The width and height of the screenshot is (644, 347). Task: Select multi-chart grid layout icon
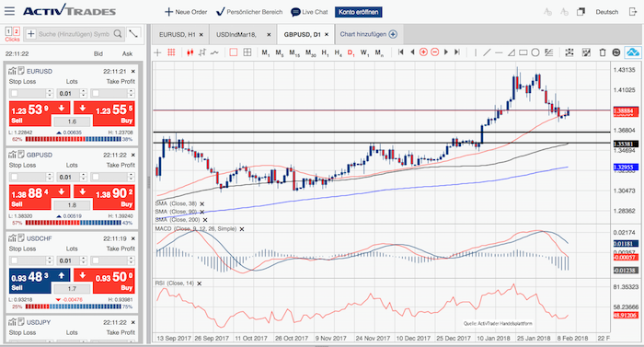coord(247,52)
